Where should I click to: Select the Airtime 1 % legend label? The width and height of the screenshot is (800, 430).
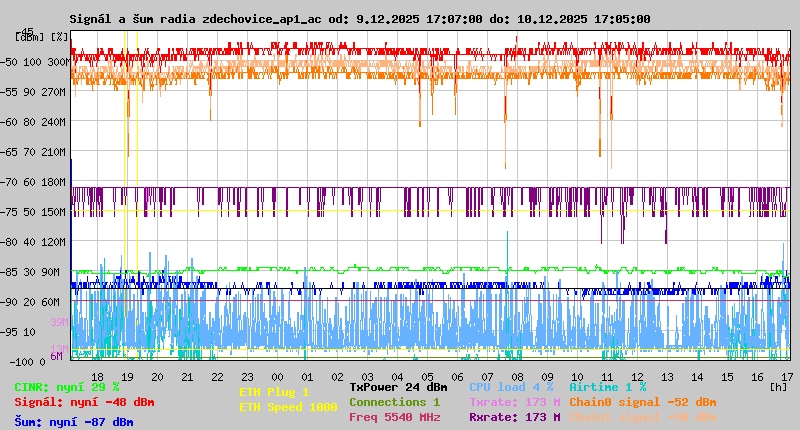point(607,387)
